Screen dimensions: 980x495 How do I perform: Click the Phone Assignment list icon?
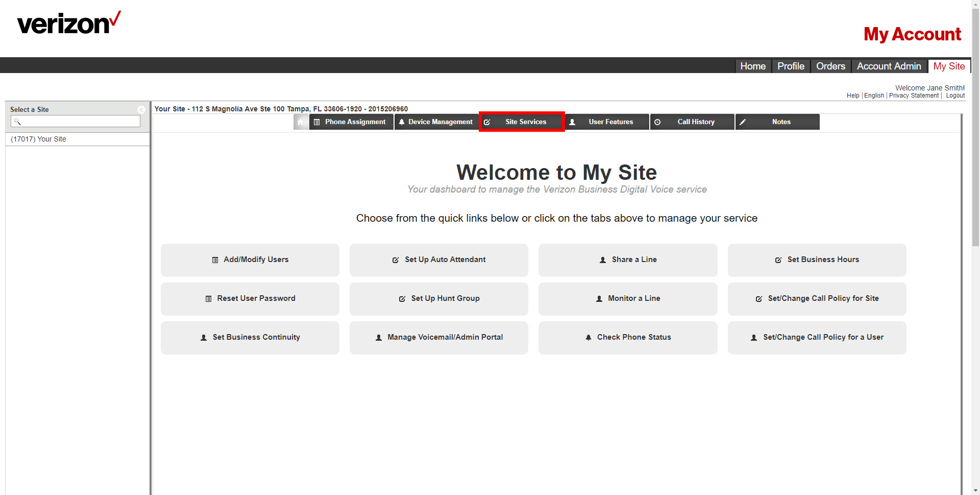pos(316,122)
